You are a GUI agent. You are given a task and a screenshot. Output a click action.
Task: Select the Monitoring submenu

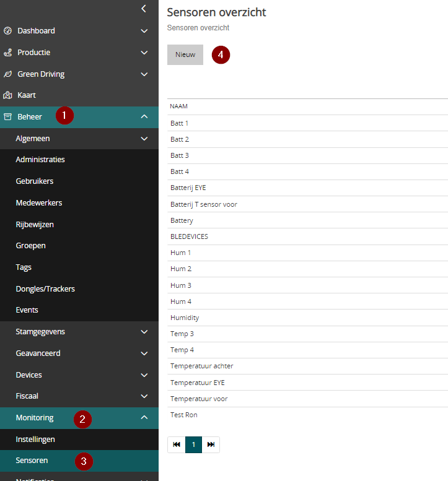(x=79, y=418)
